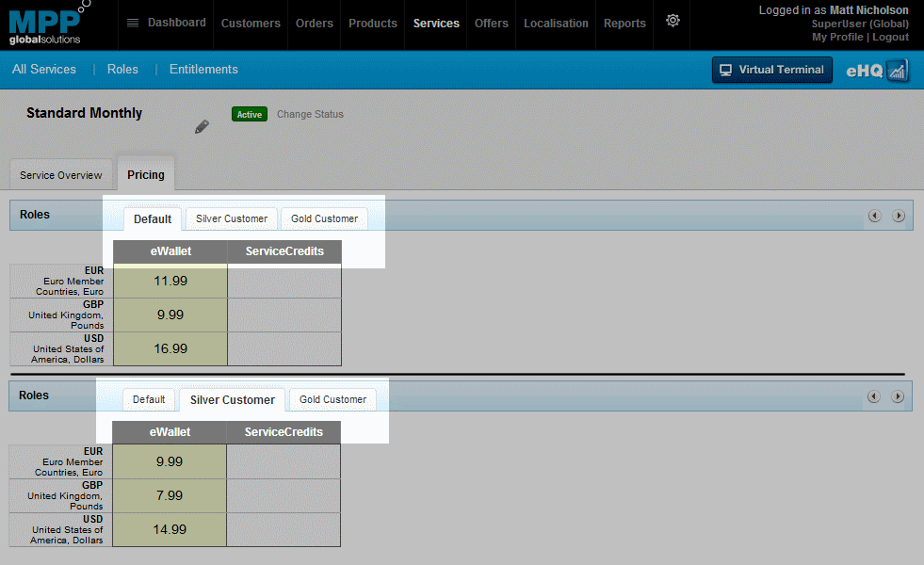Click the Logout link
924x565 pixels.
(x=890, y=37)
